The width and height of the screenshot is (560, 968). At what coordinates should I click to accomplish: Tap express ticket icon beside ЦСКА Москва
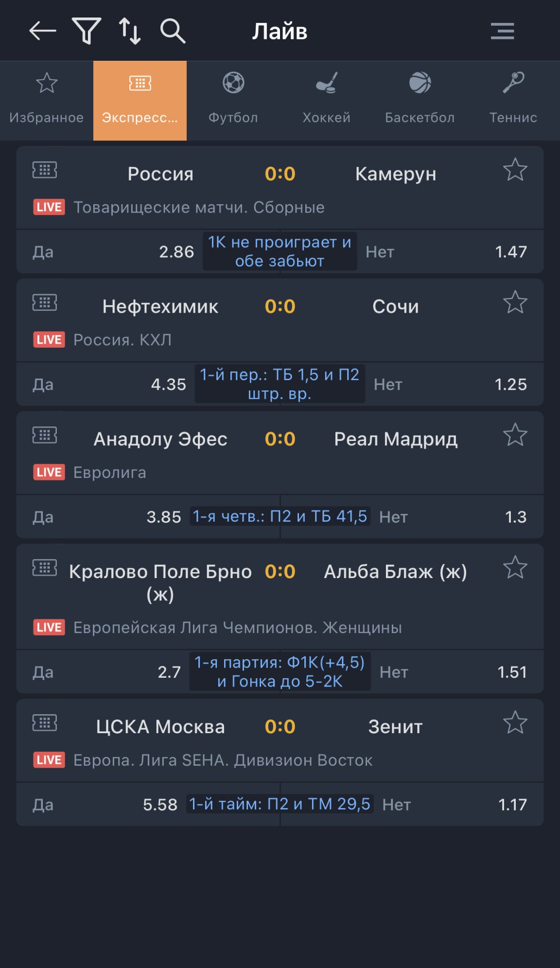coord(45,723)
